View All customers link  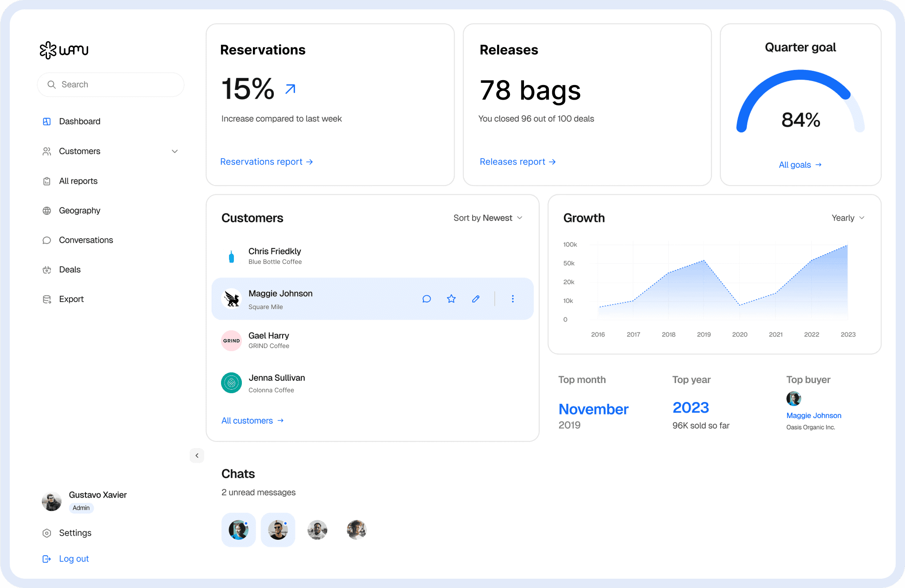tap(252, 421)
